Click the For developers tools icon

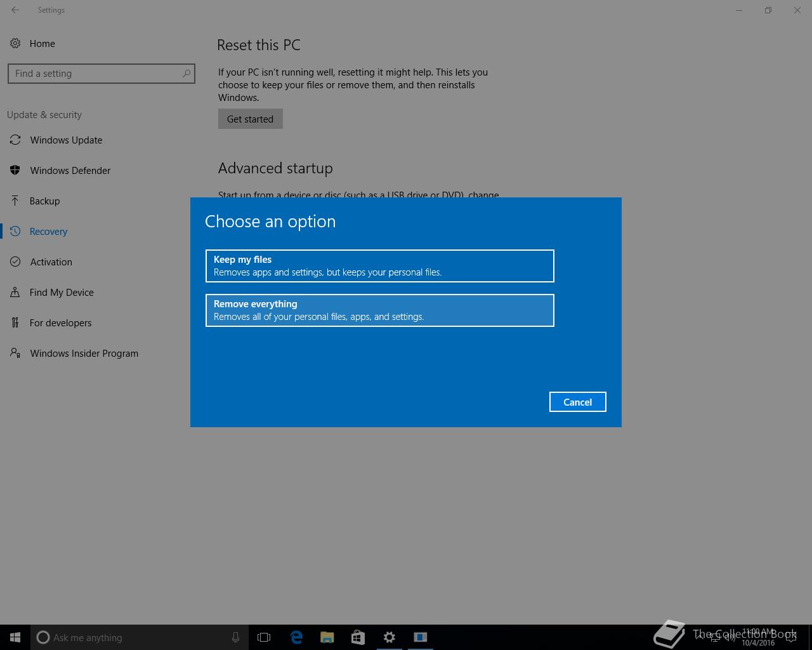[x=15, y=322]
